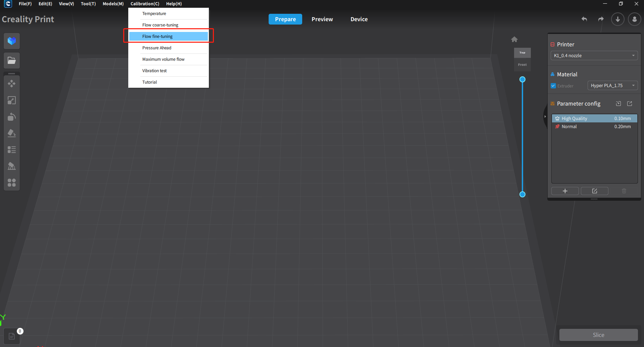Delete profile with trash icon
Screen dimensions: 644x347
624,191
